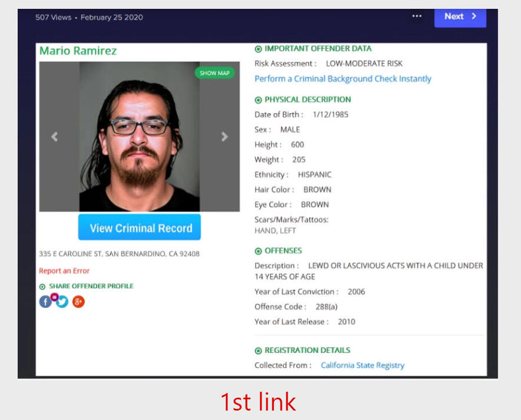521x420 pixels.
Task: Share profile on Twitter
Action: (x=62, y=302)
